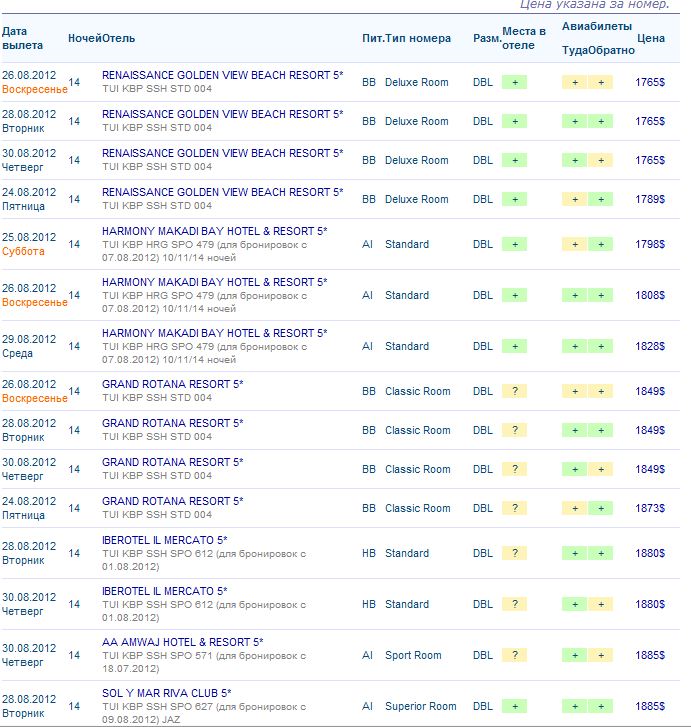Click hotel availability plus for 26.08.2012 Renaissance row
The height and width of the screenshot is (727, 691).
[513, 82]
